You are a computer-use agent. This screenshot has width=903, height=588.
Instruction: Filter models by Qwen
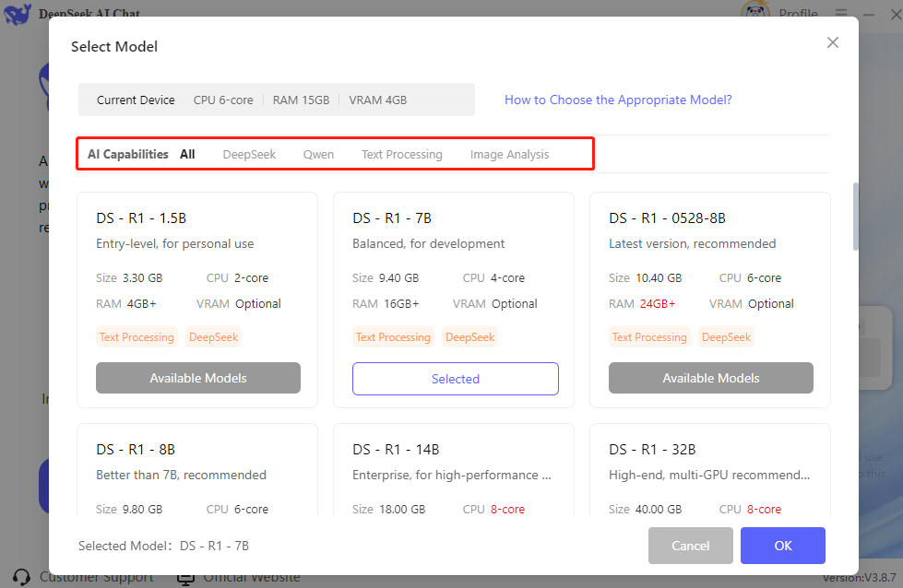pos(318,154)
